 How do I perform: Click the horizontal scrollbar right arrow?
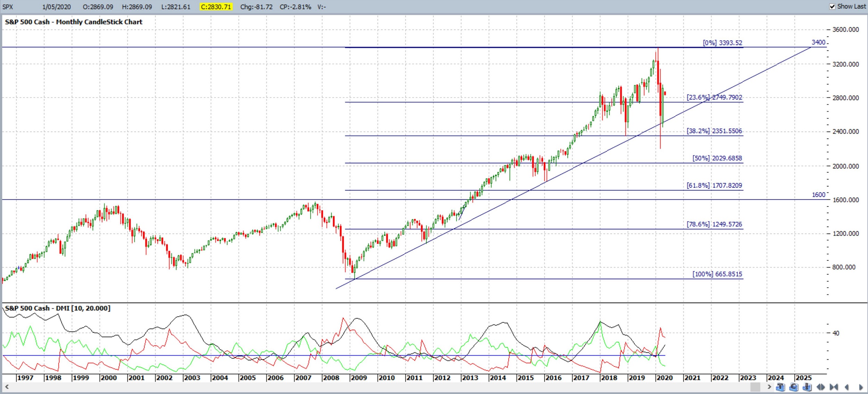click(769, 387)
